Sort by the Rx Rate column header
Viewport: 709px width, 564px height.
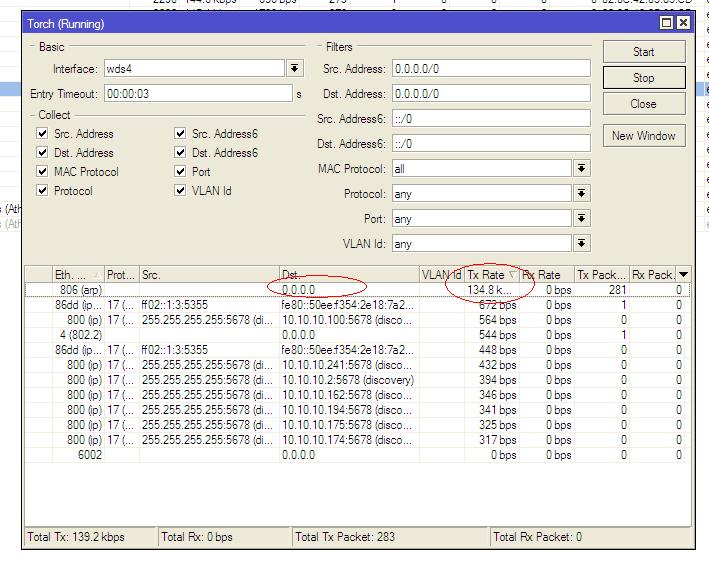click(x=547, y=275)
